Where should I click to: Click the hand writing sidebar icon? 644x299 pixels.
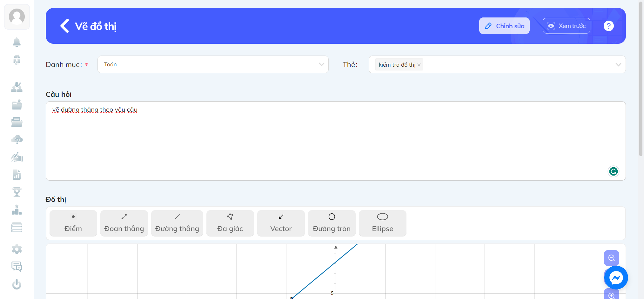coord(17,157)
